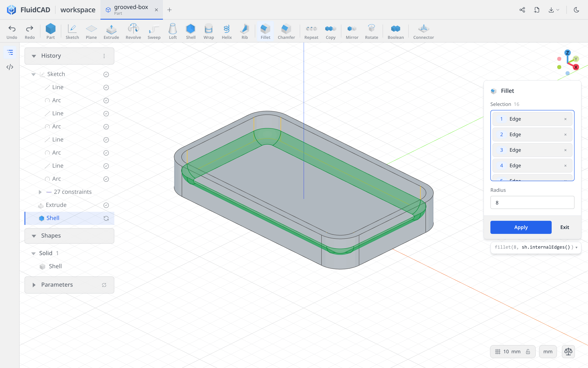Toggle check mark on first Line row
The image size is (588, 368).
point(106,87)
